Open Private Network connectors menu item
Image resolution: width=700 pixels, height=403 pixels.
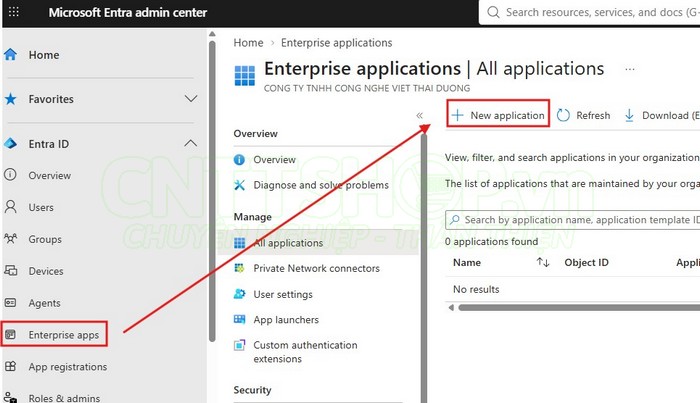317,268
